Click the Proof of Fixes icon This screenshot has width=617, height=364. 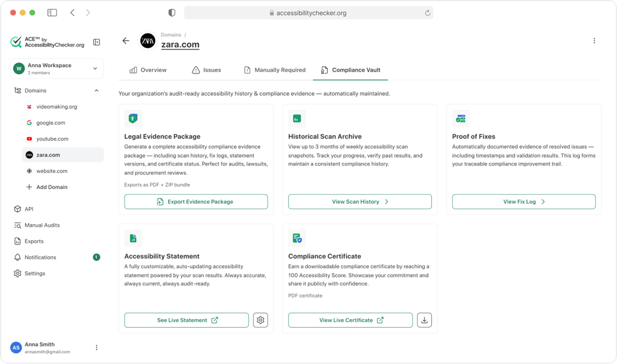[x=461, y=118]
